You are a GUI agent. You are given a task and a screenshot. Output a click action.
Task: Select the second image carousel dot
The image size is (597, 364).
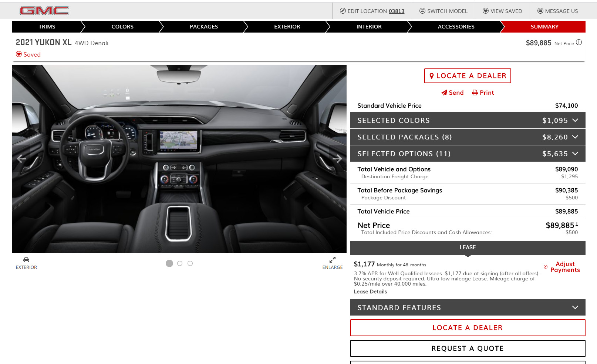coord(180,263)
